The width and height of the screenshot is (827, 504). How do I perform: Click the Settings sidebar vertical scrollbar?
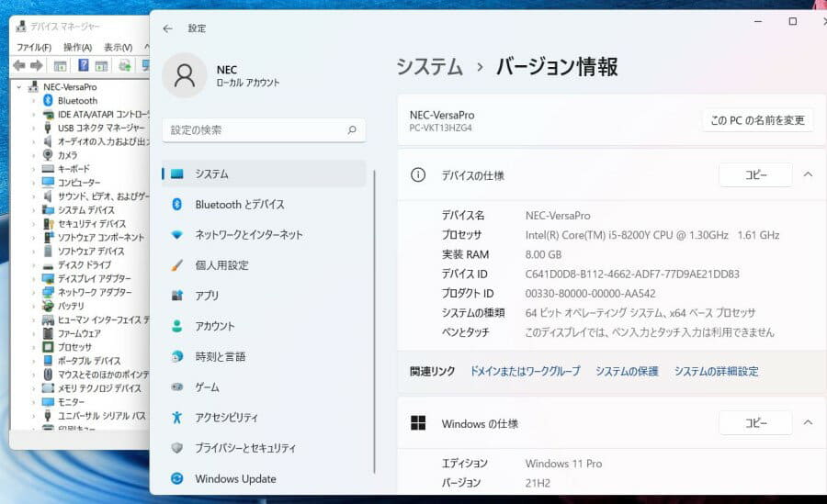click(x=375, y=321)
